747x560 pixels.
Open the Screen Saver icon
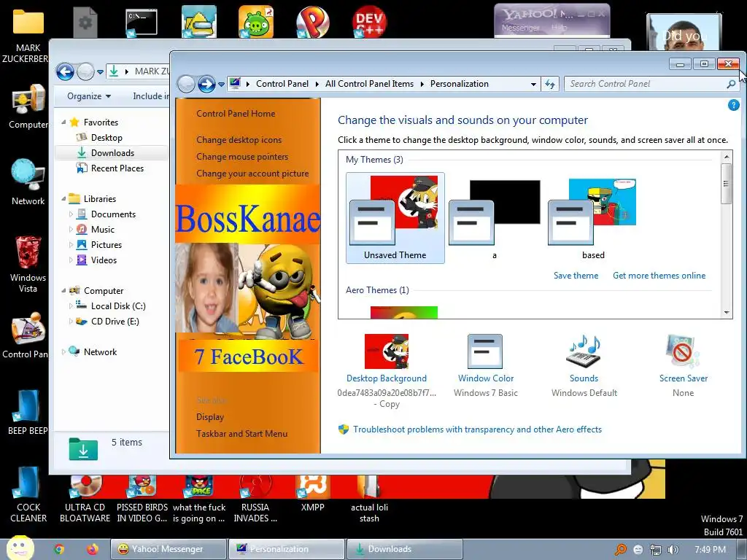coord(683,351)
